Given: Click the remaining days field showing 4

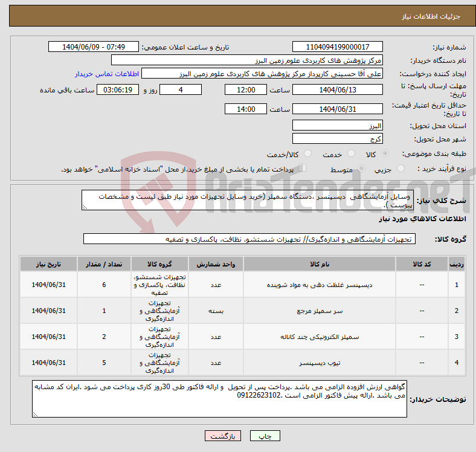Looking at the screenshot, I should click(181, 89).
